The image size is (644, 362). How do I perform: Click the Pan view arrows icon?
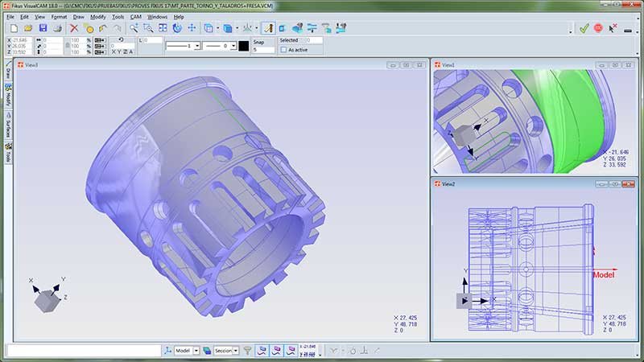192,28
